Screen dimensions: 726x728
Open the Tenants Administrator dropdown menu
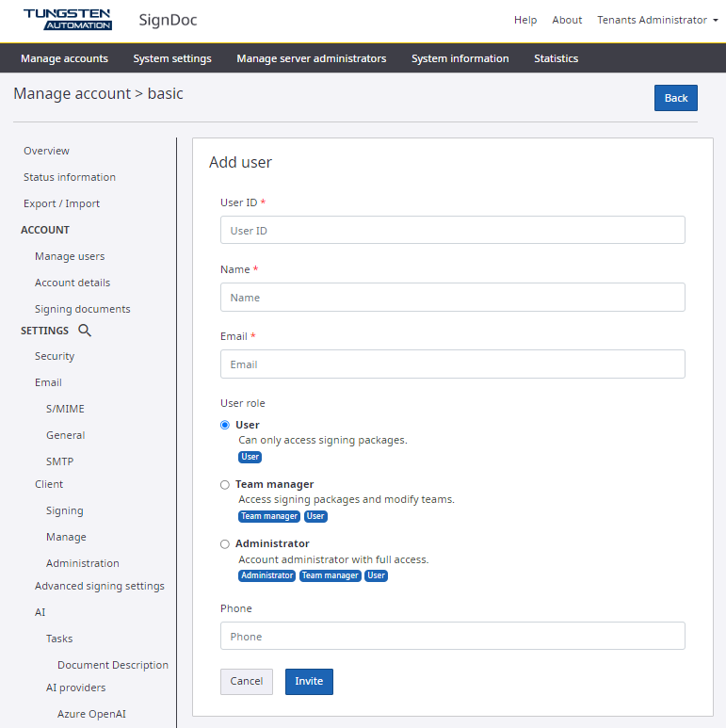pyautogui.click(x=657, y=20)
